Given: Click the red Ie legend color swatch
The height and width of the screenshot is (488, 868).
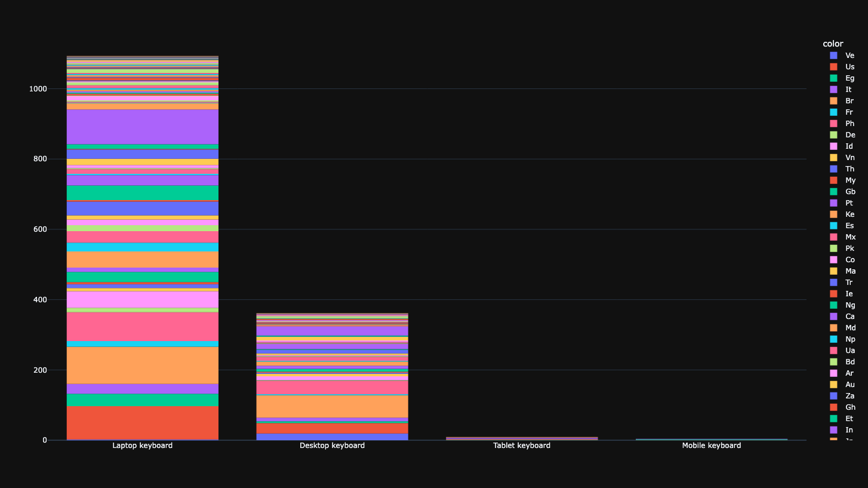Looking at the screenshot, I should click(x=833, y=294).
